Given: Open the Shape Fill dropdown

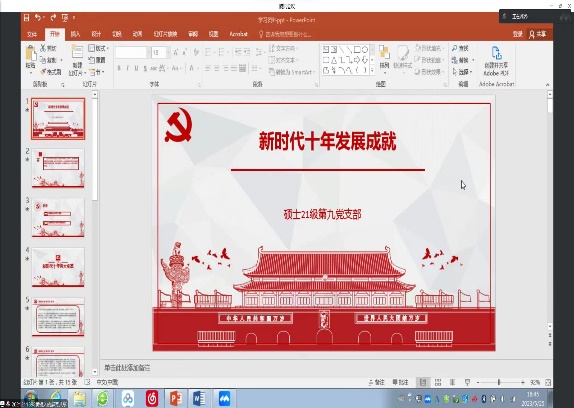Looking at the screenshot, I should pos(429,48).
